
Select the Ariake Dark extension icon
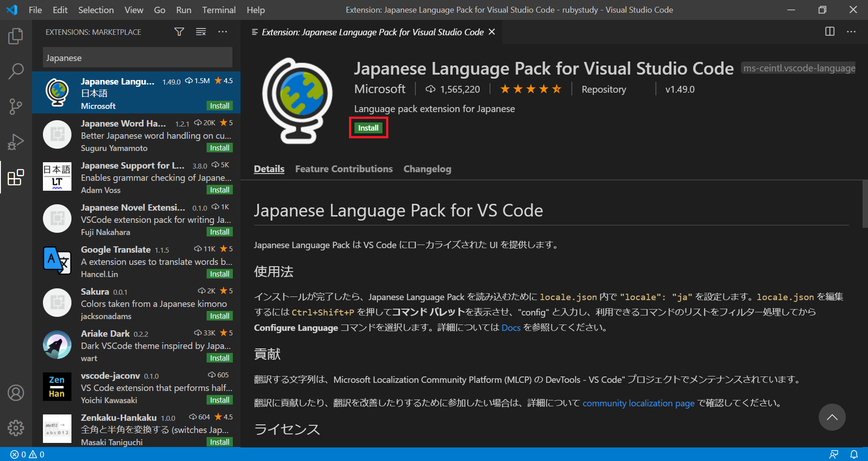point(57,344)
